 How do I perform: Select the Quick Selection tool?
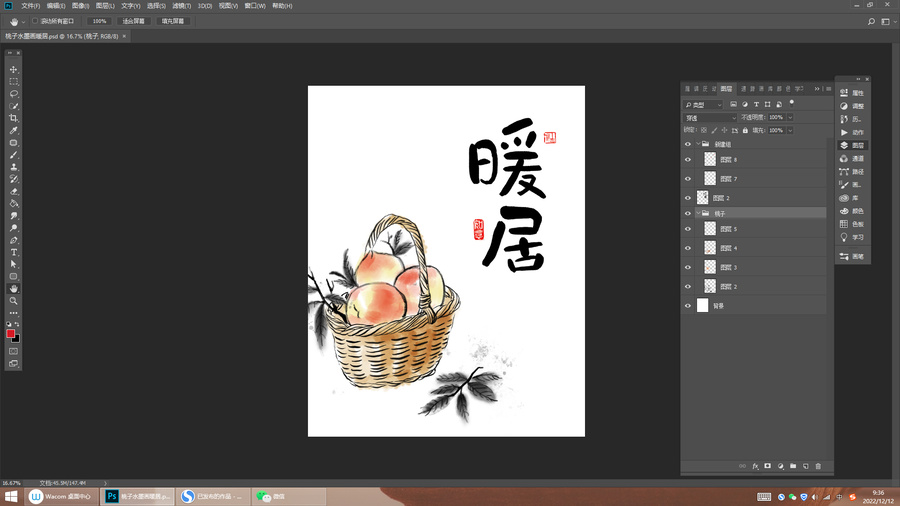pyautogui.click(x=13, y=106)
